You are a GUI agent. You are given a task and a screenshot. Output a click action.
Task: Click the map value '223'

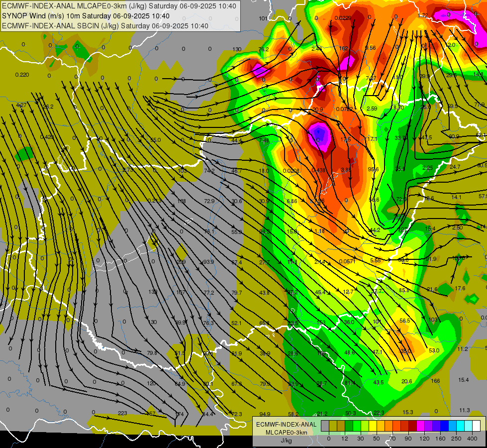point(123,413)
